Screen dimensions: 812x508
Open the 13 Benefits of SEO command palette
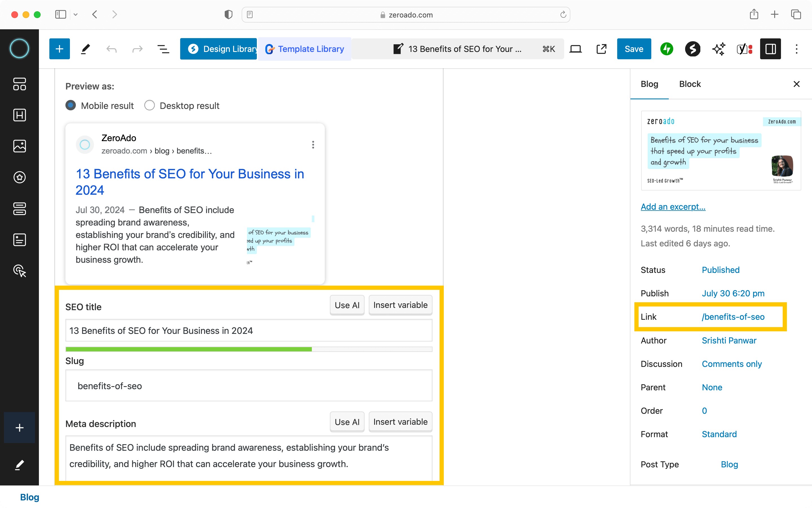coord(458,49)
